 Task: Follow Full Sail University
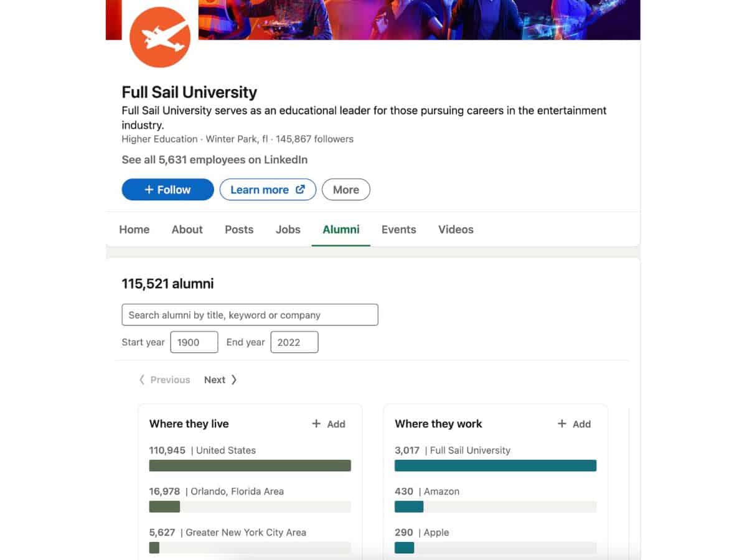pos(167,189)
